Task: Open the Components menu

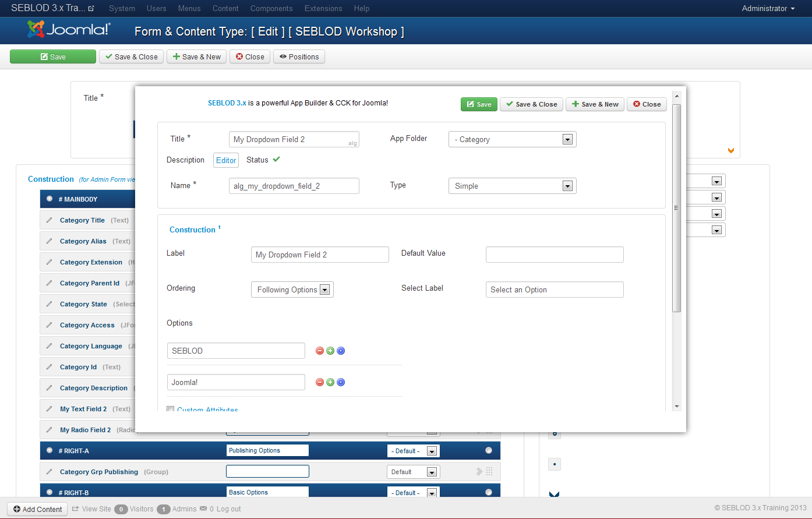Action: 271,8
